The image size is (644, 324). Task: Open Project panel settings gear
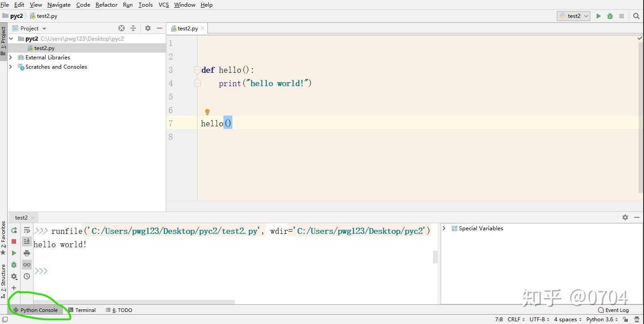coord(147,28)
